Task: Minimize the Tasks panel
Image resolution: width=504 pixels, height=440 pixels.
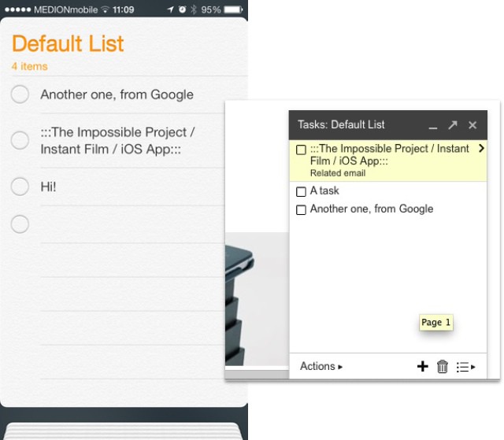Action: point(432,125)
